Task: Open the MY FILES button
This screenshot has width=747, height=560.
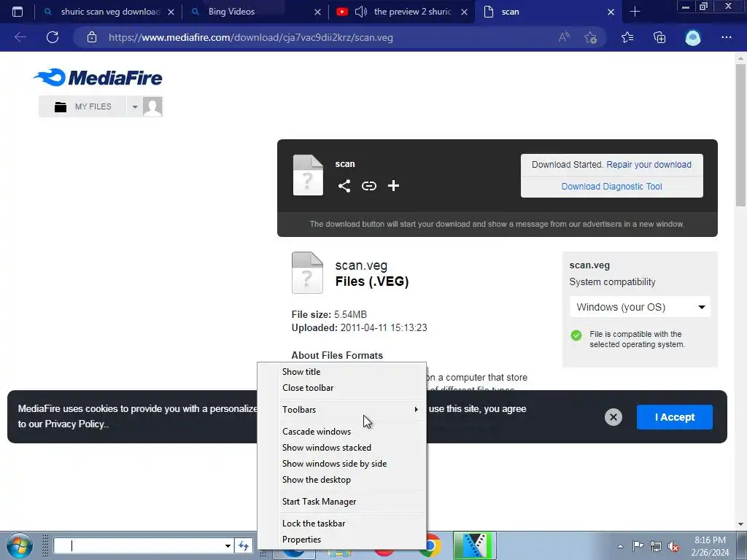Action: coord(83,106)
